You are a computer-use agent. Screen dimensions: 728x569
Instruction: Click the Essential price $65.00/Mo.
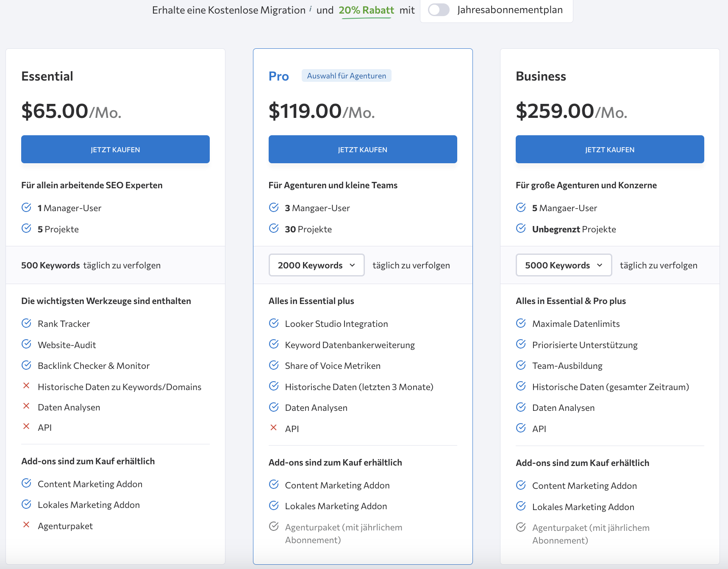pyautogui.click(x=71, y=111)
